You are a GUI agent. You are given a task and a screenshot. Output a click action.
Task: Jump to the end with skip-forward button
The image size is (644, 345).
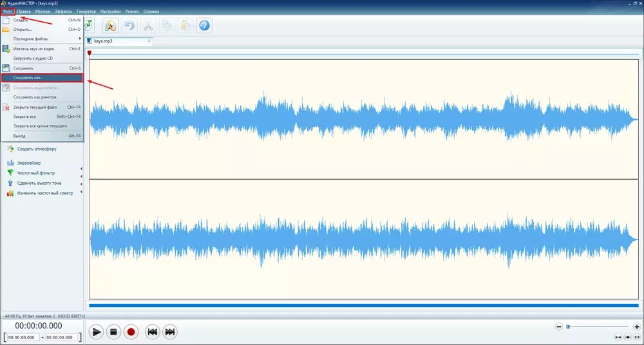169,332
